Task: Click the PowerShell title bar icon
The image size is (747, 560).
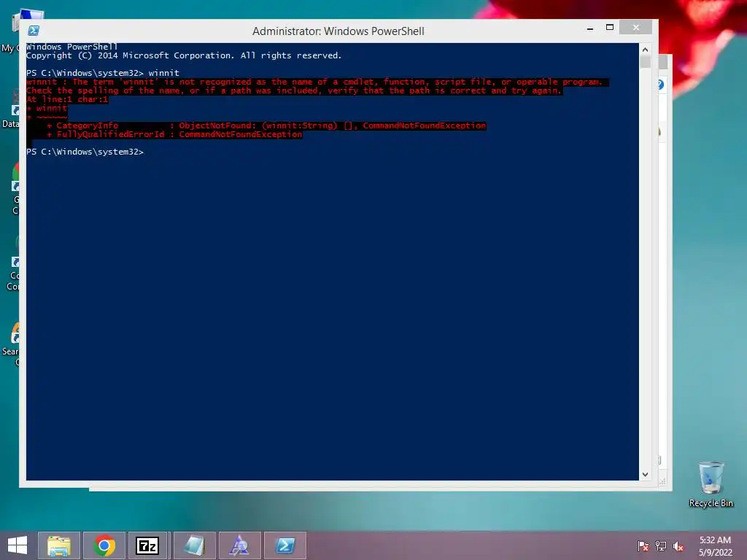Action: click(34, 31)
